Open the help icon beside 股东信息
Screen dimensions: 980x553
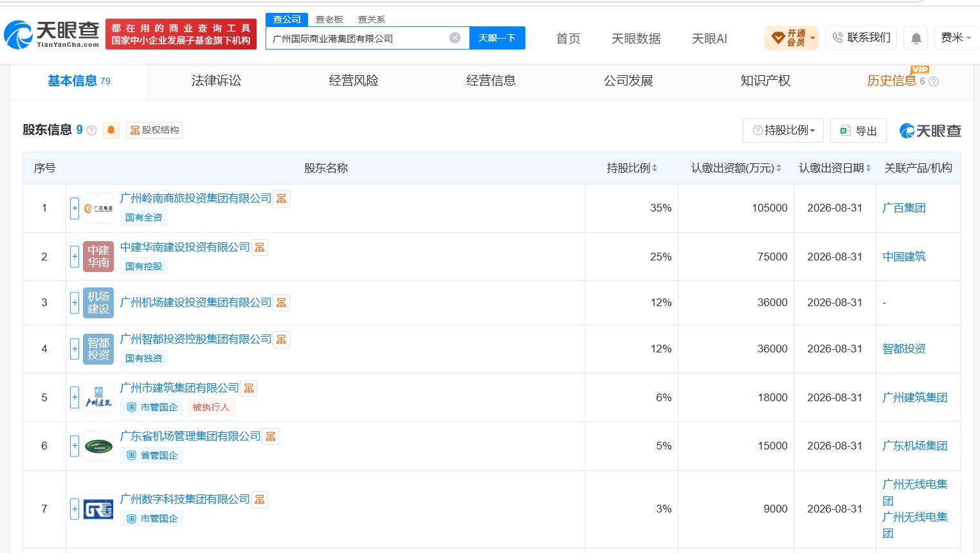91,131
